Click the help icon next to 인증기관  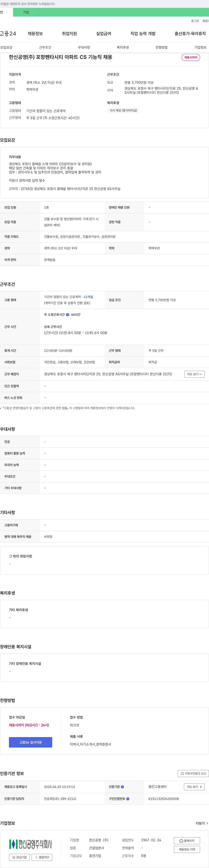click(x=122, y=787)
